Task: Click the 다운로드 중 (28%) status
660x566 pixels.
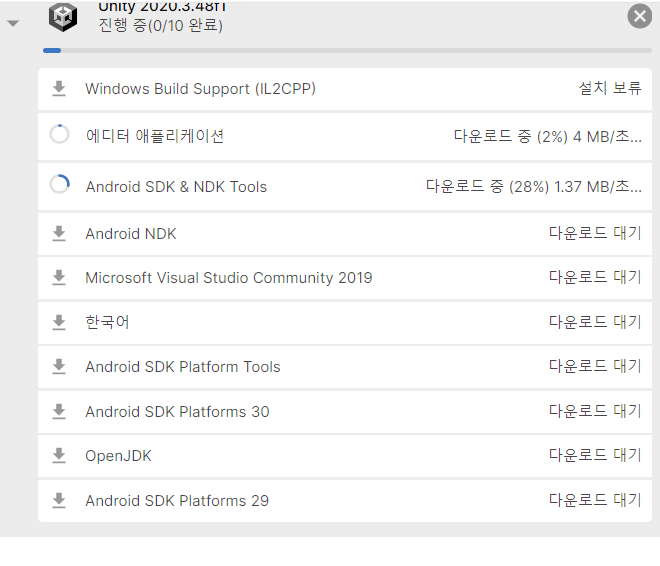Action: point(534,186)
